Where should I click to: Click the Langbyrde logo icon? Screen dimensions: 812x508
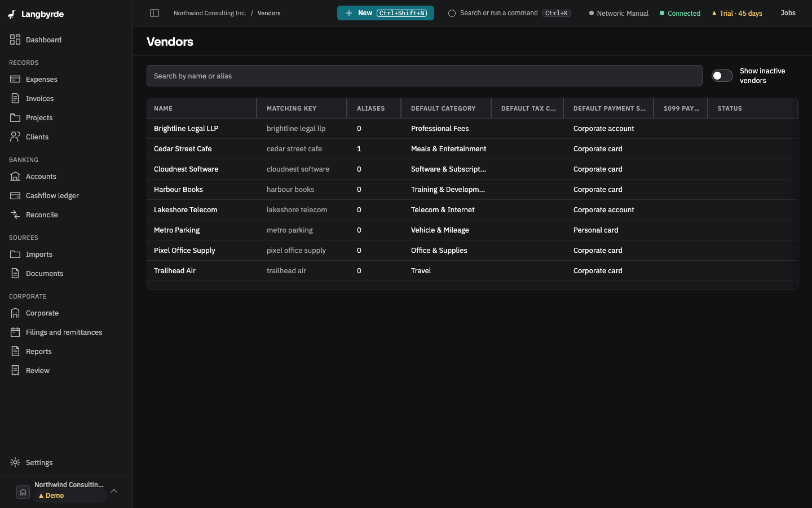click(12, 14)
